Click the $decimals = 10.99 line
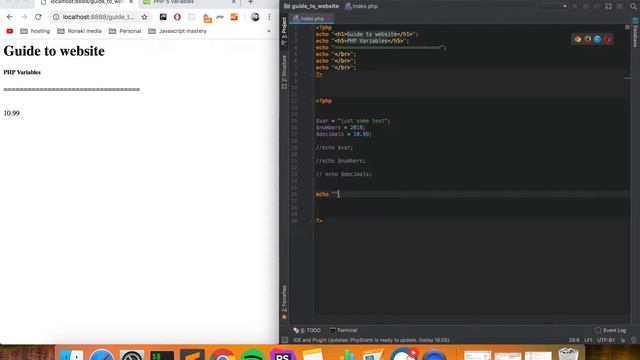The height and width of the screenshot is (360, 640). [x=344, y=134]
